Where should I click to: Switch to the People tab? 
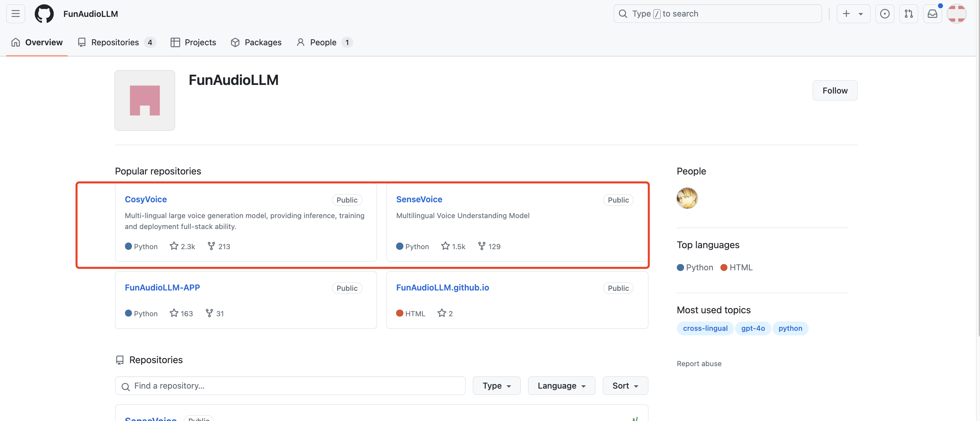324,42
